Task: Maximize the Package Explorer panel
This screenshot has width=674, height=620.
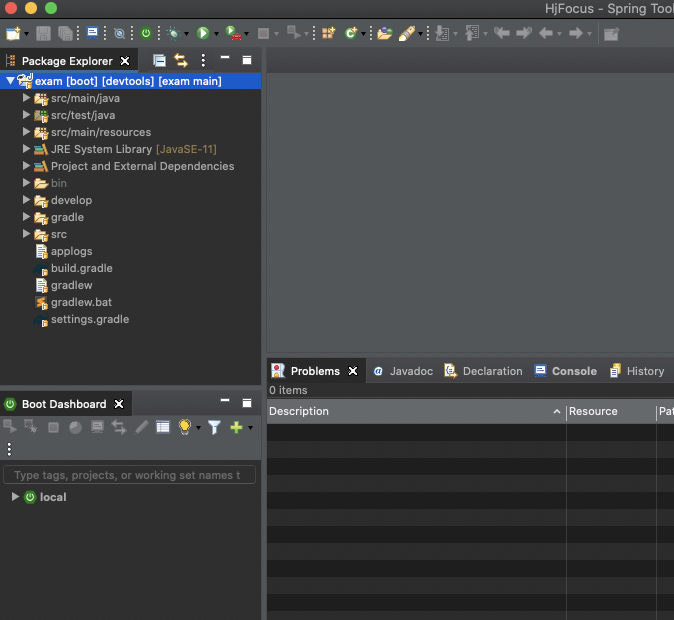Action: (x=247, y=60)
